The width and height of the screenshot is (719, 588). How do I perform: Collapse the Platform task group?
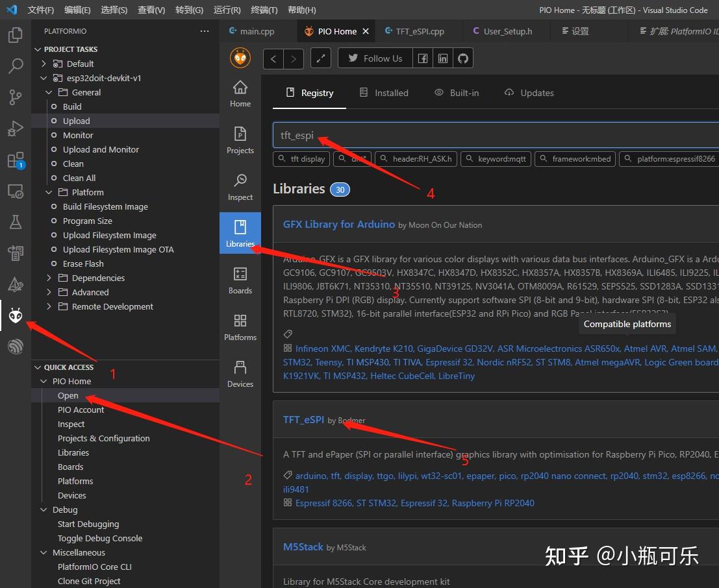pyautogui.click(x=49, y=192)
